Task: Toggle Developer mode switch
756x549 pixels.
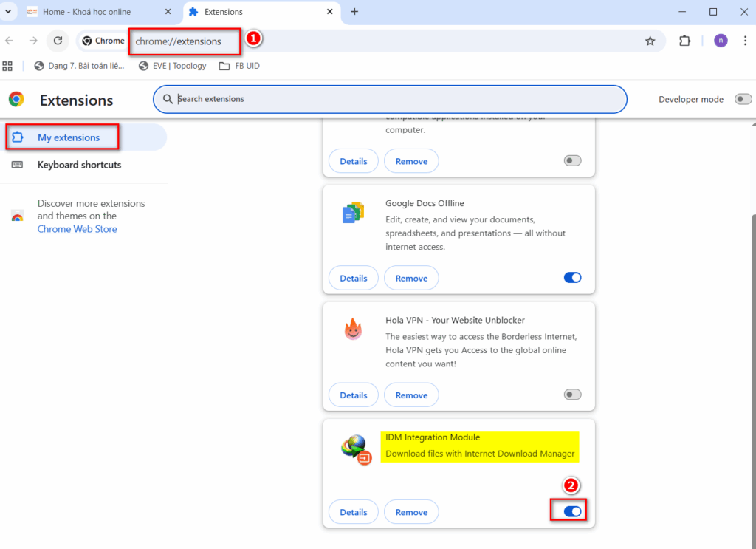Action: click(x=743, y=99)
